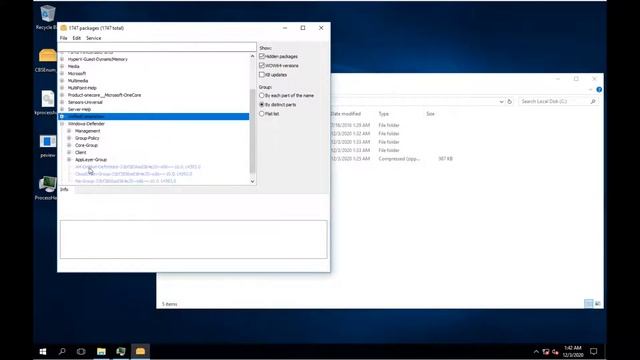This screenshot has height=360, width=640.
Task: Open Help in the File Explorer window
Action: pos(599,89)
